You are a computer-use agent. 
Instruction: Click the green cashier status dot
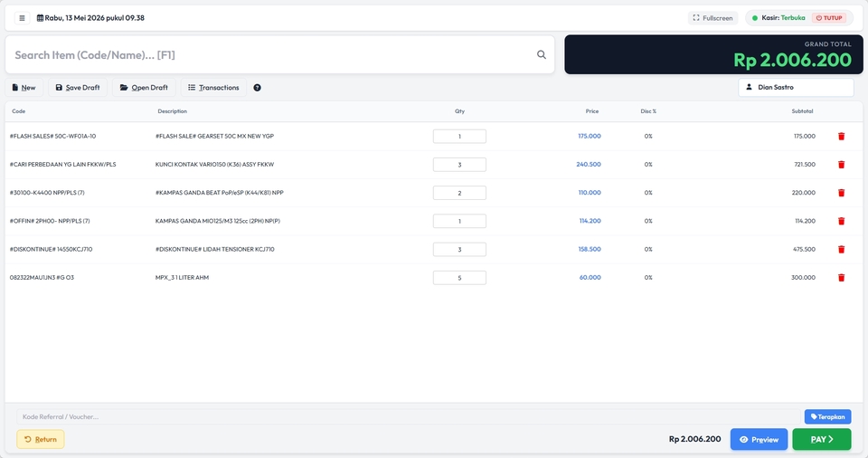754,18
